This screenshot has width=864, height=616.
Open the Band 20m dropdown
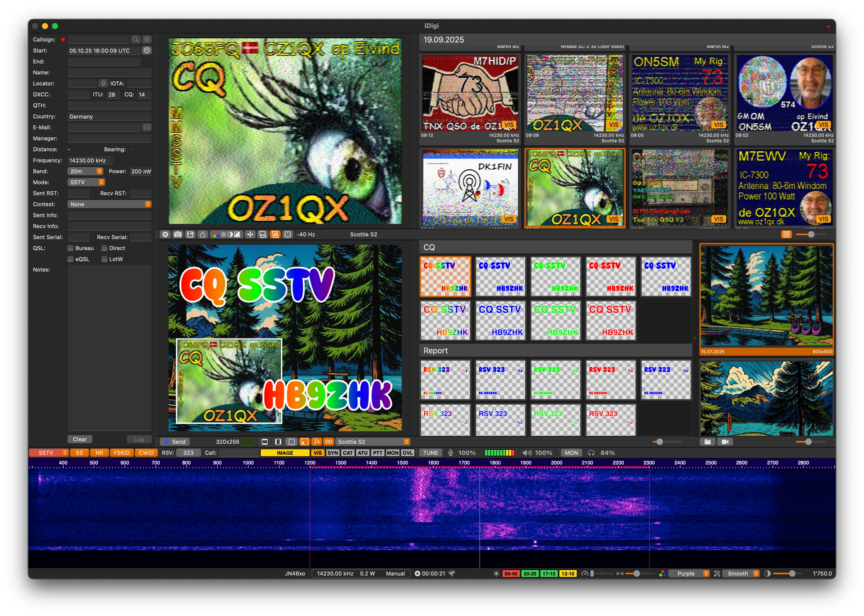click(x=85, y=171)
